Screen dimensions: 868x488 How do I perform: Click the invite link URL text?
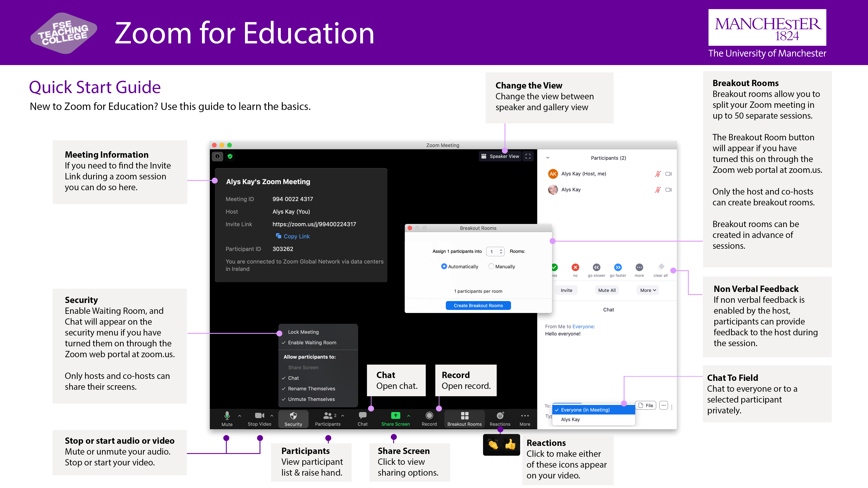tap(314, 224)
